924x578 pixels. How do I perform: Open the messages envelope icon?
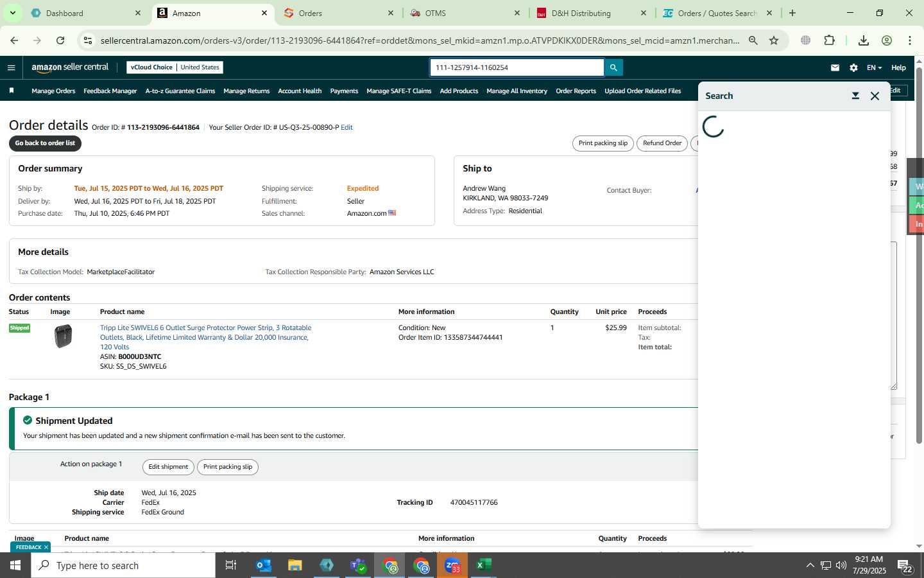(x=835, y=67)
